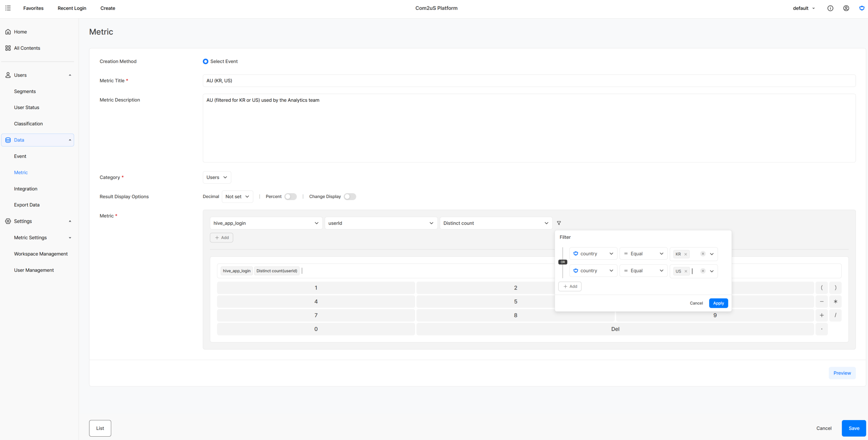Viewport: 868px width, 440px height.
Task: Open the Decimal Not set dropdown
Action: [x=237, y=197]
